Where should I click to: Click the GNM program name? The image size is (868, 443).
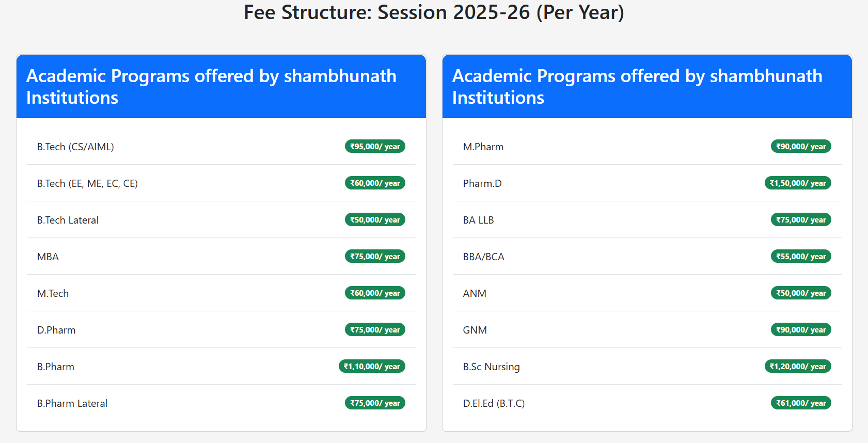coord(475,330)
